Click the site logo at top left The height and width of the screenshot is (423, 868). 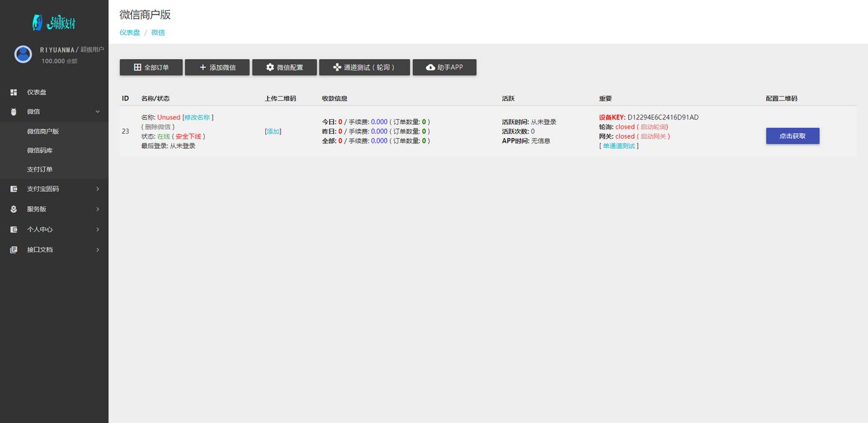[x=54, y=23]
